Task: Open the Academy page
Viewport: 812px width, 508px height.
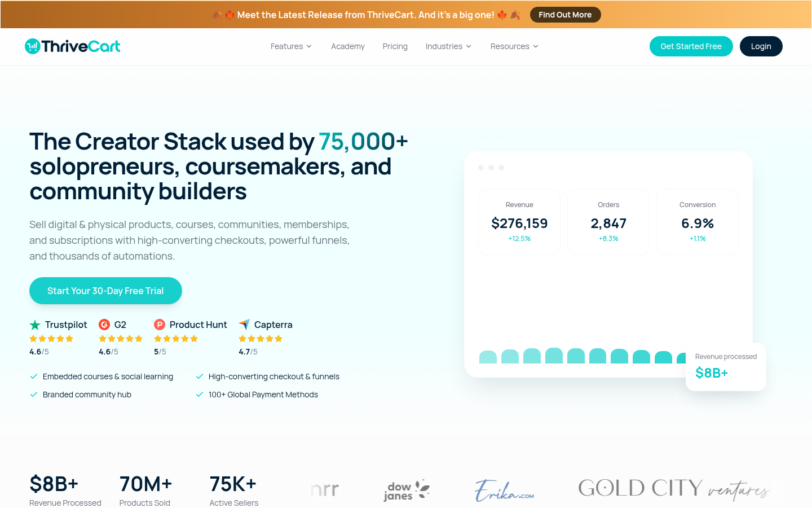Action: (x=348, y=46)
